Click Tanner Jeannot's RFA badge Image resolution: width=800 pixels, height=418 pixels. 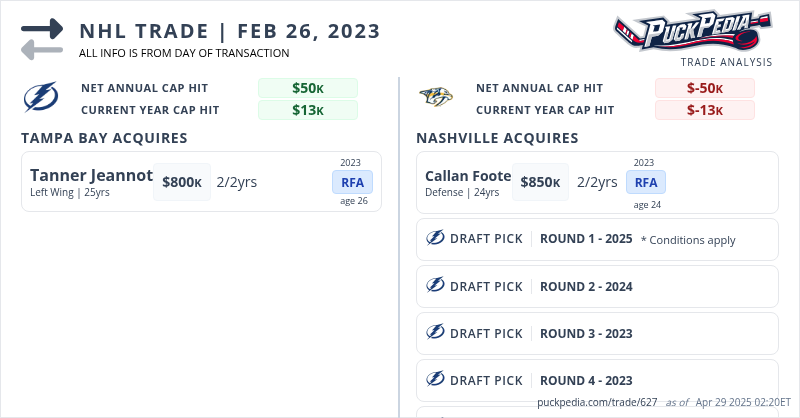coord(352,182)
